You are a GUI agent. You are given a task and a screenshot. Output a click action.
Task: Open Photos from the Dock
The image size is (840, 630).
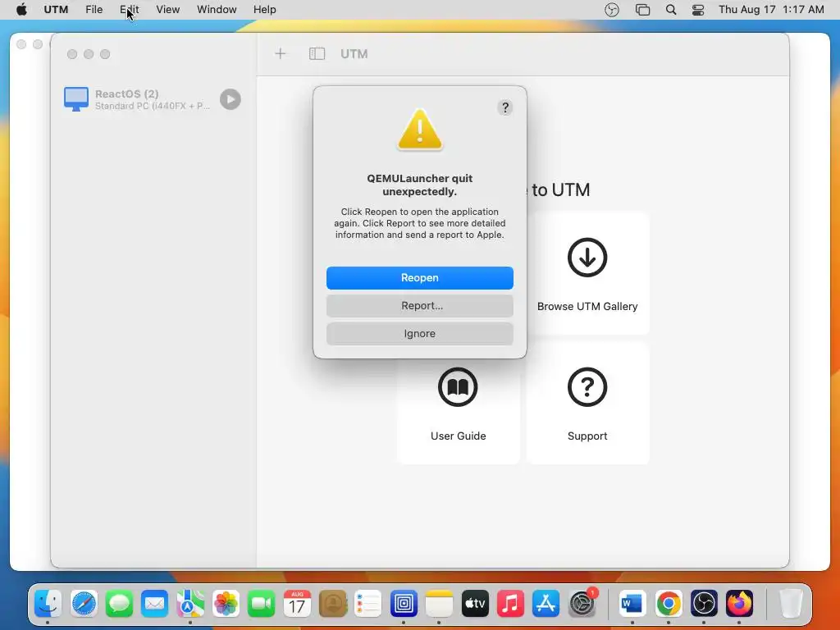[x=226, y=604]
